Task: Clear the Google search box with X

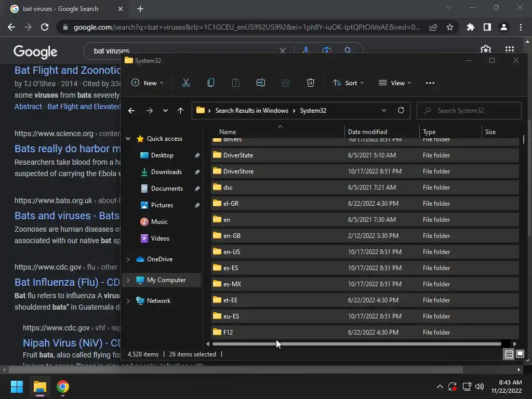Action: [282, 50]
